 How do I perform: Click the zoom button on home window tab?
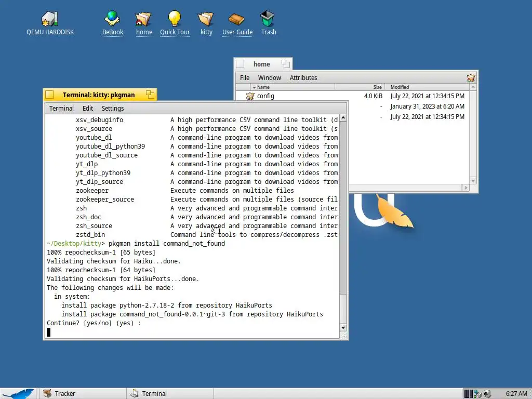285,64
